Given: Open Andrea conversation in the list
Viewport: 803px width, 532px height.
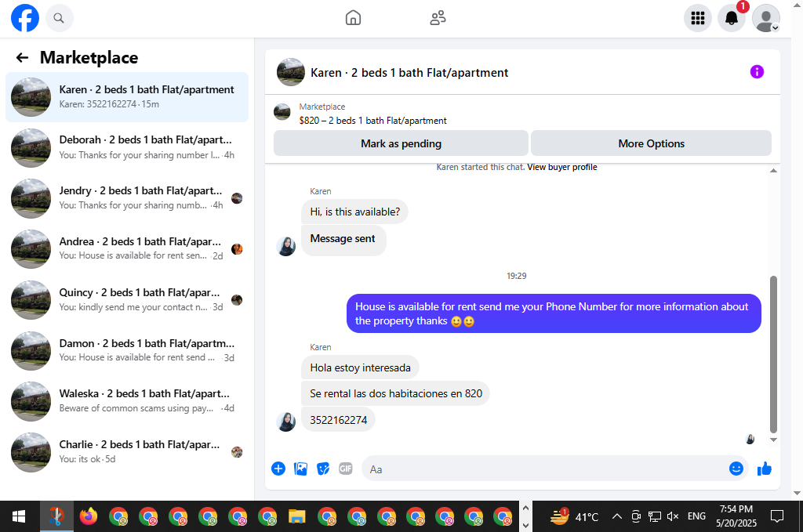Looking at the screenshot, I should [127, 248].
